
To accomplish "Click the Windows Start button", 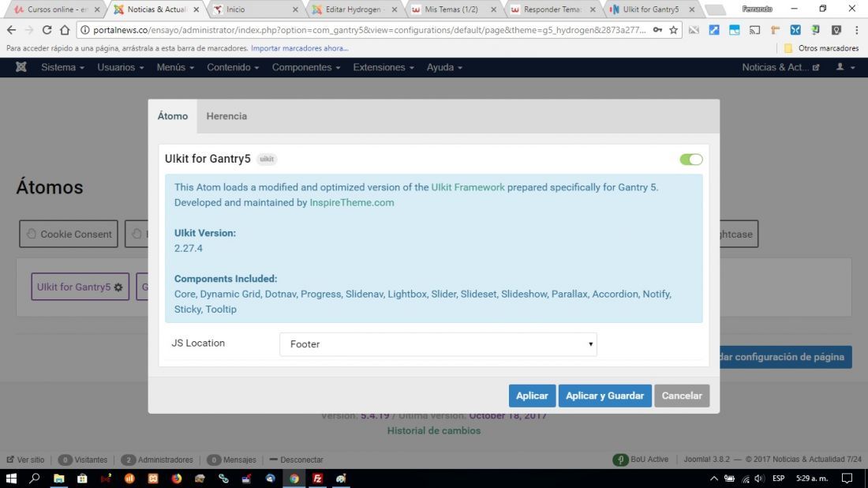I will click(x=11, y=478).
